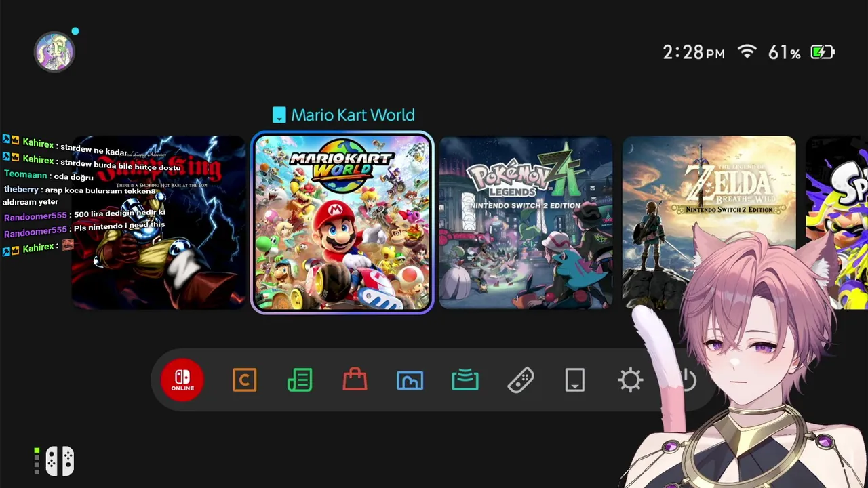Click Randoomer555 message 'Pls nintendo i need this'

point(119,226)
